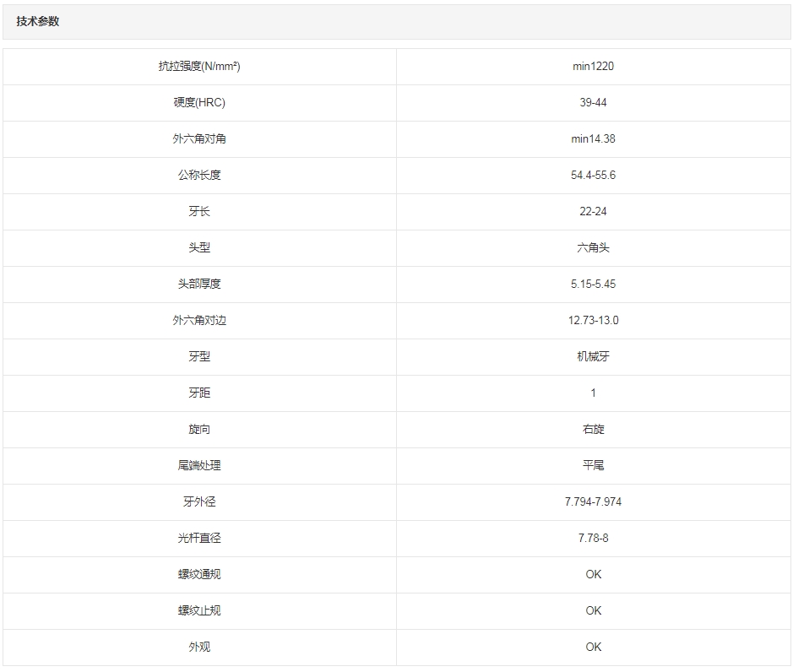Click the 牙长 parameter label
This screenshot has height=672, width=793.
point(199,212)
